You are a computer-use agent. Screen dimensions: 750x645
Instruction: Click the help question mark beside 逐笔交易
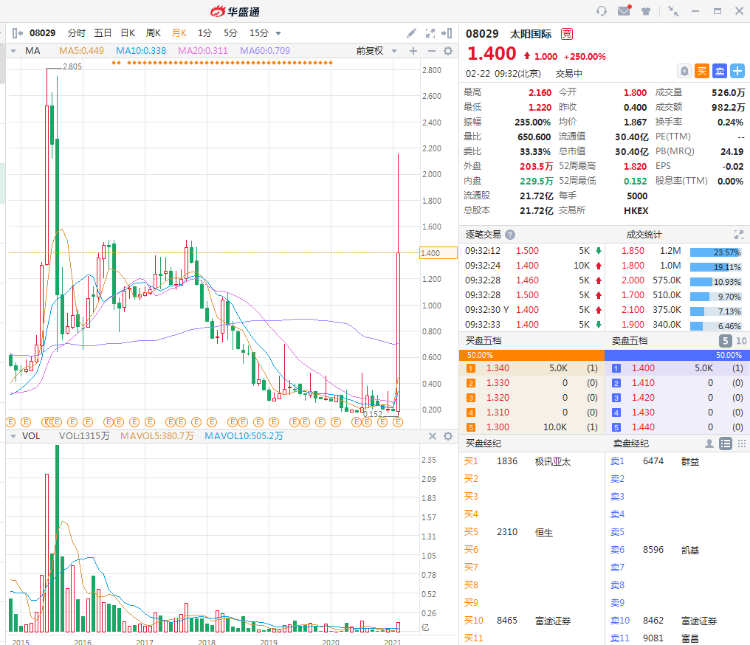point(510,234)
